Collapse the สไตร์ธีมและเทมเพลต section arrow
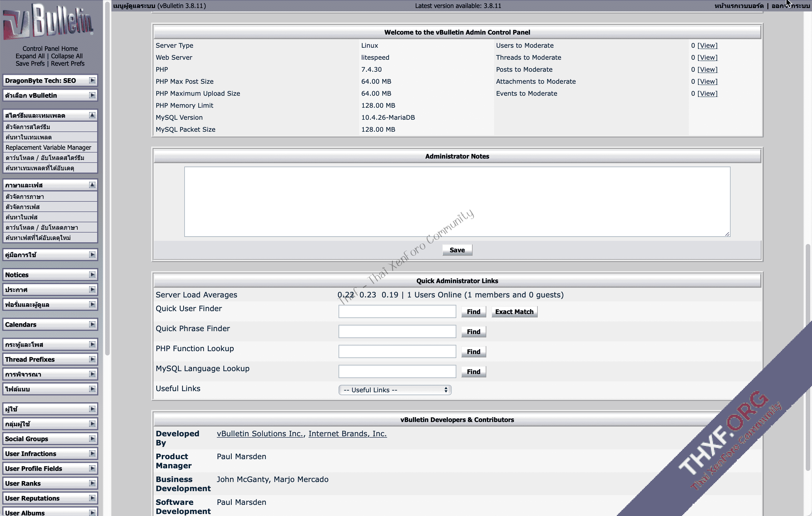The image size is (812, 516). pyautogui.click(x=92, y=115)
